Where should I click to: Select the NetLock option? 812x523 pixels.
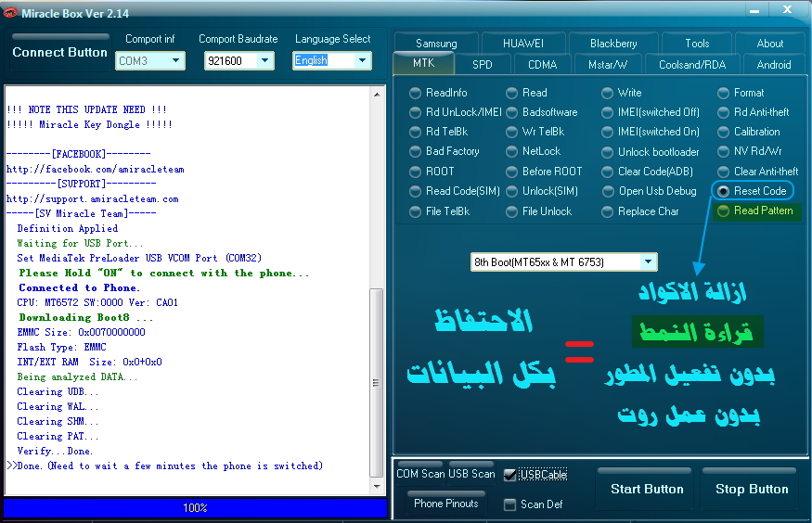click(511, 152)
